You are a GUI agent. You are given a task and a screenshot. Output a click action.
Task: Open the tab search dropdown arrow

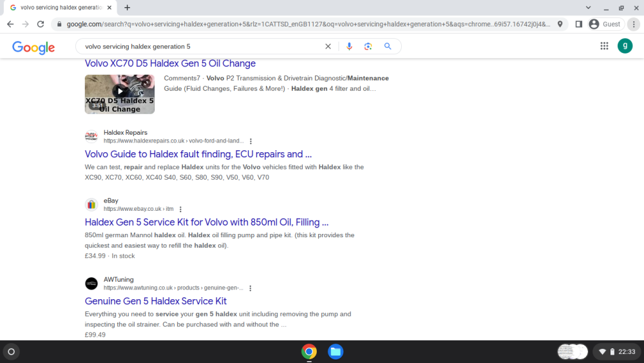click(x=588, y=7)
